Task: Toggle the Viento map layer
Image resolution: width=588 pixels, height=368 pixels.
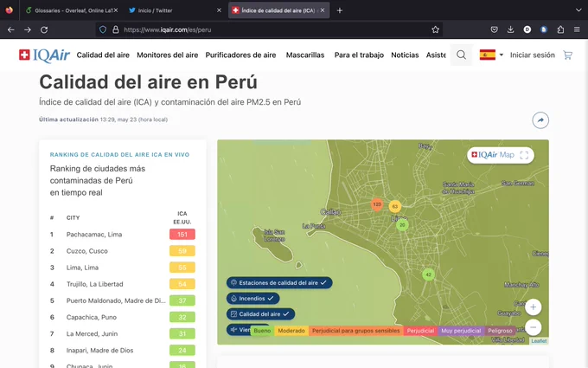Action: tap(240, 329)
